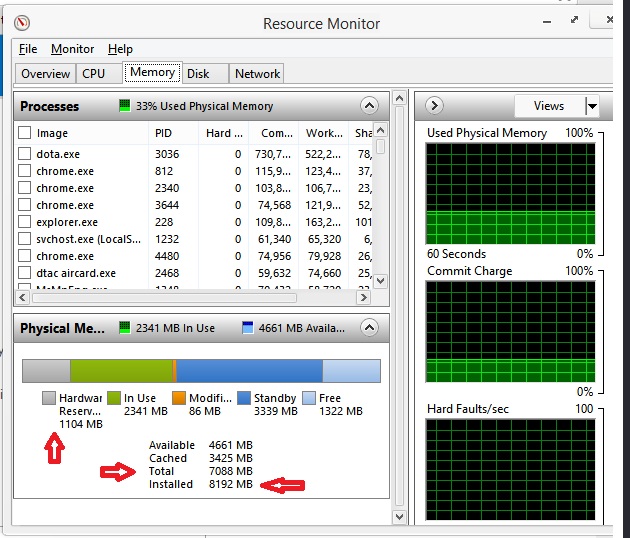
Task: Open the Monitor menu
Action: tap(72, 49)
